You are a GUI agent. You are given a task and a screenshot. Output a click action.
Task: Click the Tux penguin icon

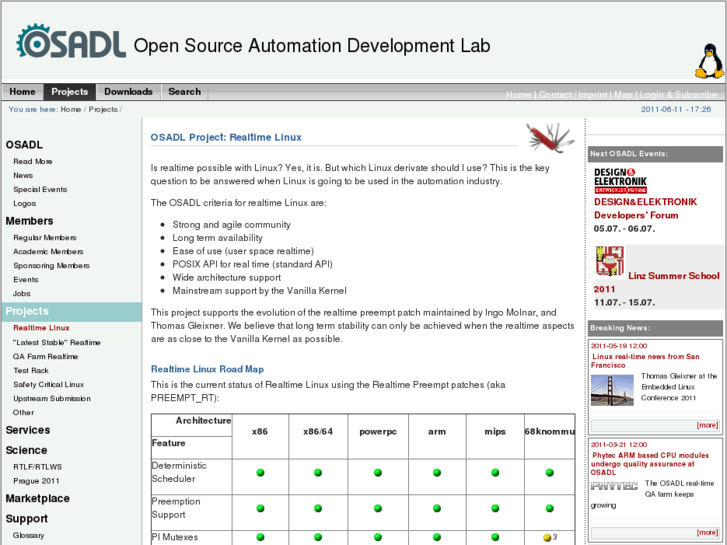[x=709, y=61]
